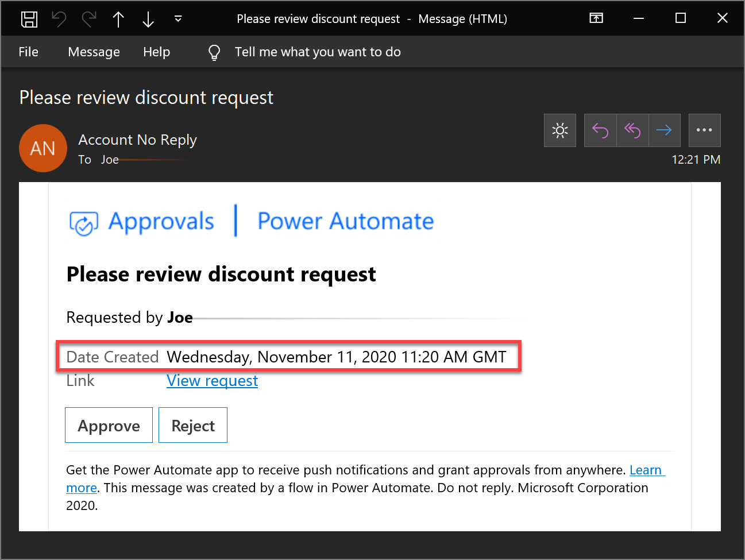The width and height of the screenshot is (745, 560).
Task: Approve the discount request
Action: point(109,425)
